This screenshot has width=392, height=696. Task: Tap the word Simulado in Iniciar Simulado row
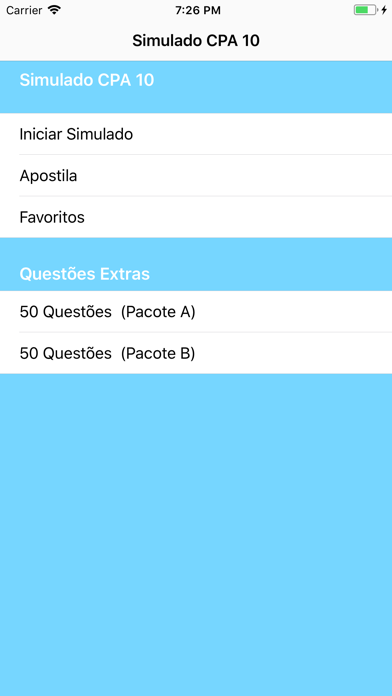(99, 134)
